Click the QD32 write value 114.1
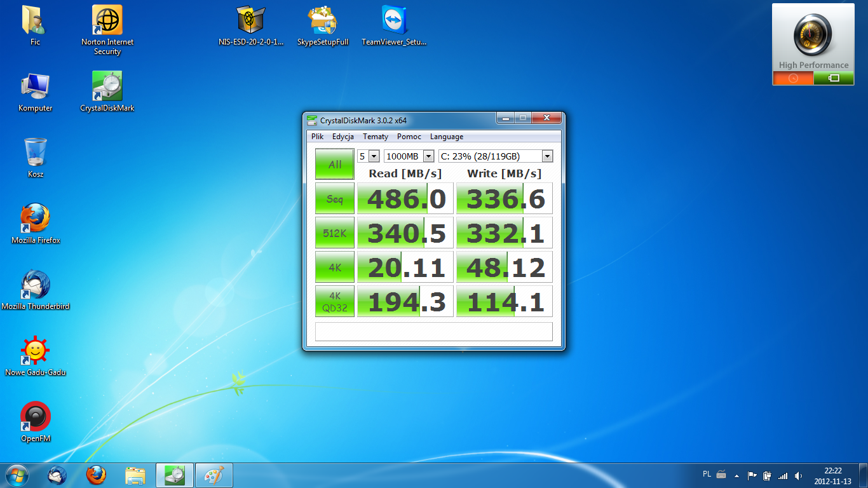The width and height of the screenshot is (868, 488). click(505, 301)
